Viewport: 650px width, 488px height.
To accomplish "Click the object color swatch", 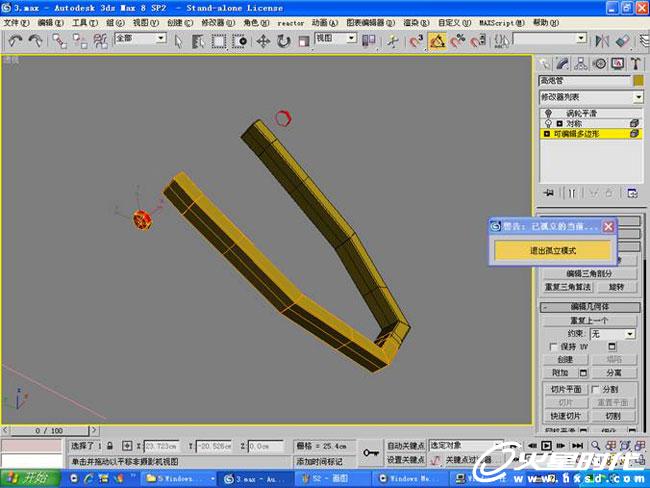I will point(638,80).
